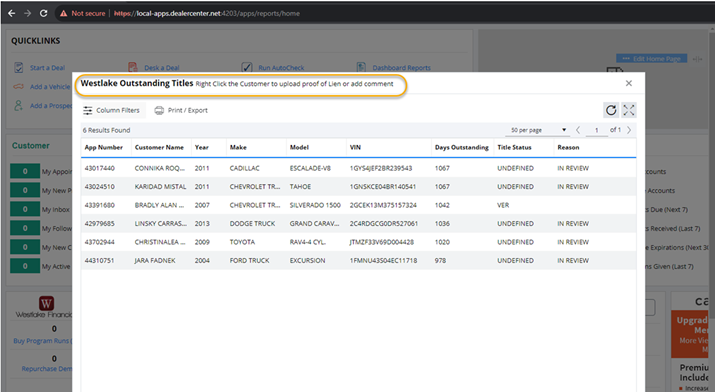Select customer JARA FADNEK
The image size is (715, 392).
[x=155, y=260]
